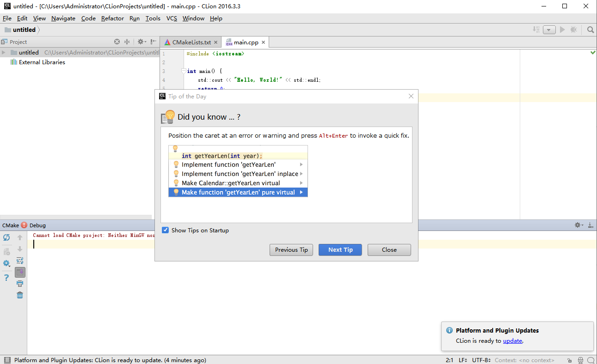Screen dimensions: 597x364
Task: Click Platform and Plugin Updates info icon
Action: click(x=449, y=330)
